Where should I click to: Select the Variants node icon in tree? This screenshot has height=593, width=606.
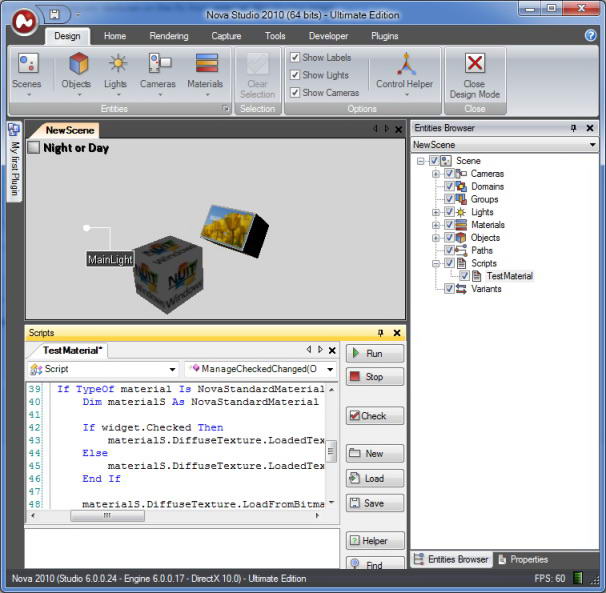(x=461, y=289)
